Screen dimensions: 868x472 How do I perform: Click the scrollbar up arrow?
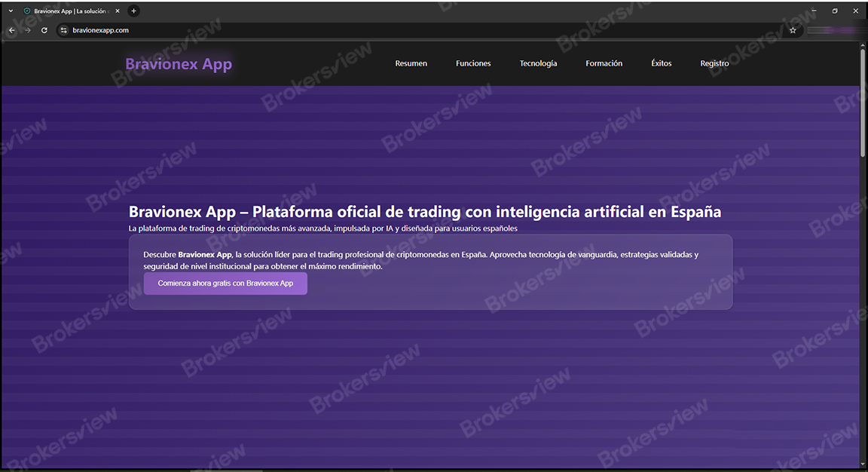(861, 45)
